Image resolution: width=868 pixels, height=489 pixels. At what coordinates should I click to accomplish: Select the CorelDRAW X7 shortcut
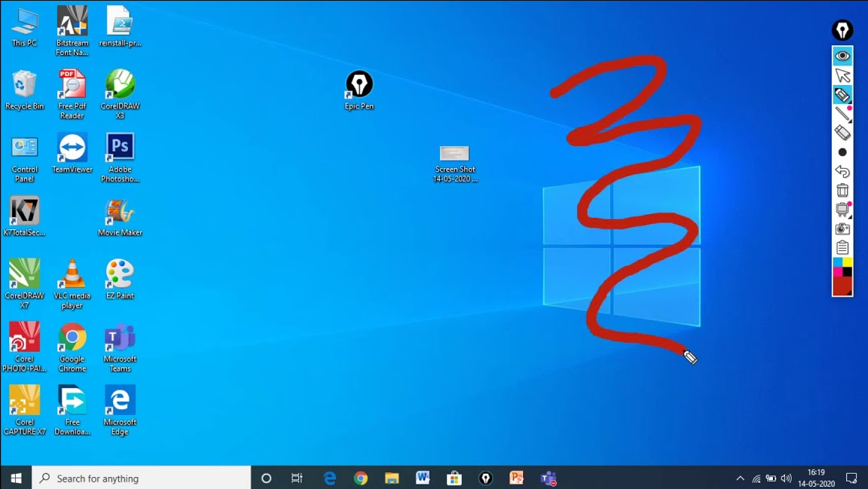(24, 283)
